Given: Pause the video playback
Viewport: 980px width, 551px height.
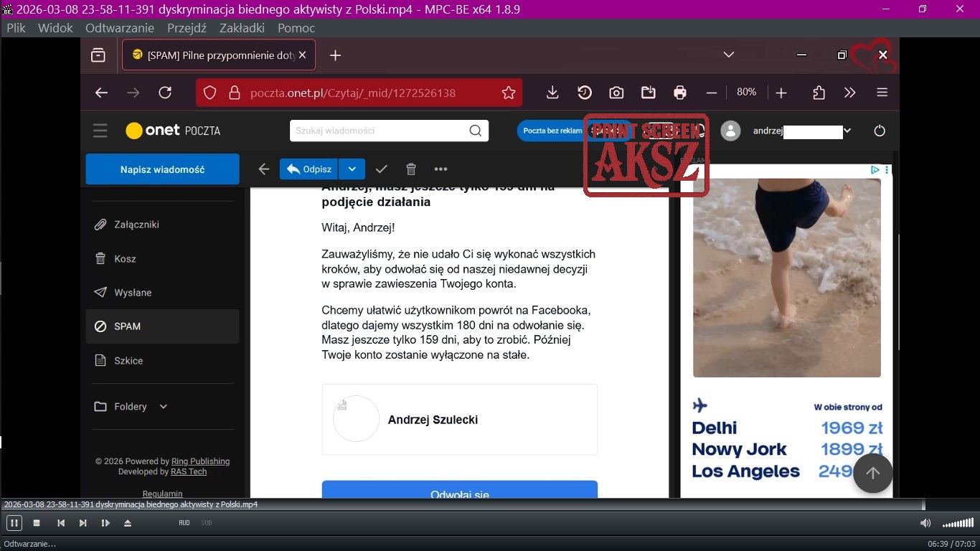Looking at the screenshot, I should (x=14, y=523).
